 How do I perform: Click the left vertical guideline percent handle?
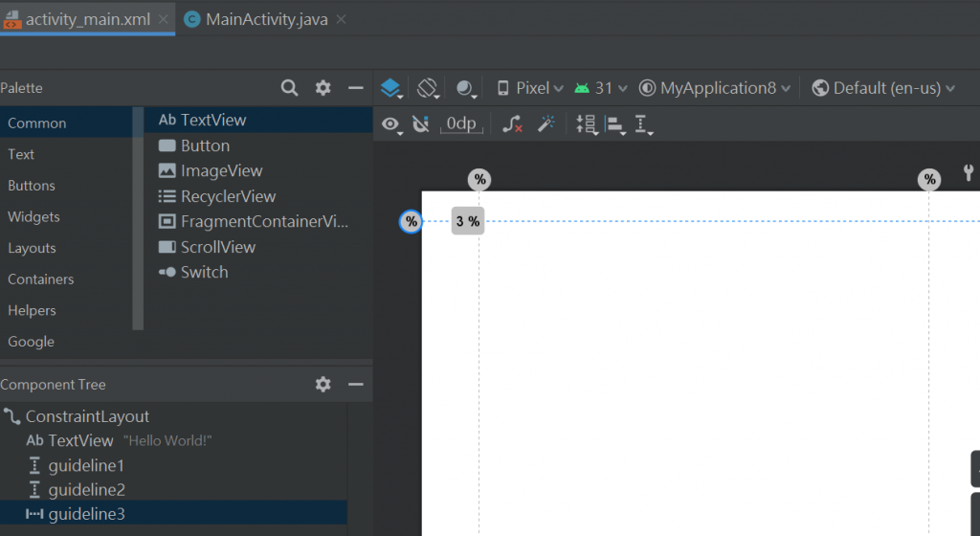pos(479,180)
